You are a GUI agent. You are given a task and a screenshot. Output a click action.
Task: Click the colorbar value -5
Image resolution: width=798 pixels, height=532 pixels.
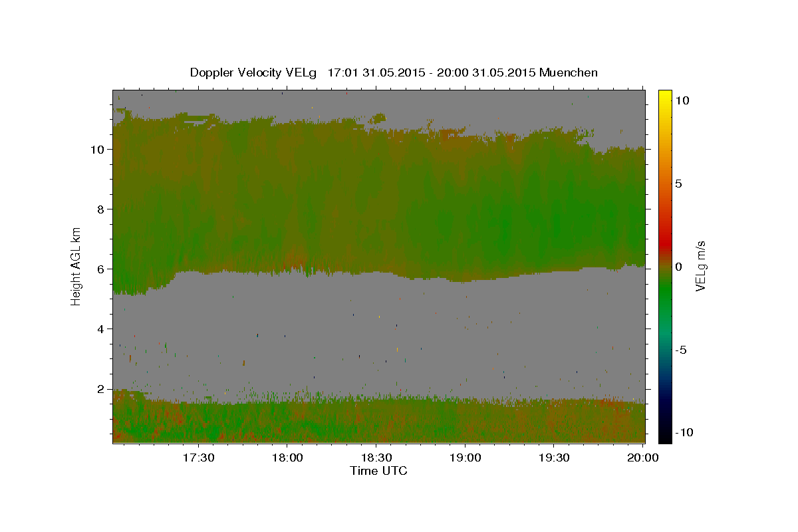coord(680,350)
